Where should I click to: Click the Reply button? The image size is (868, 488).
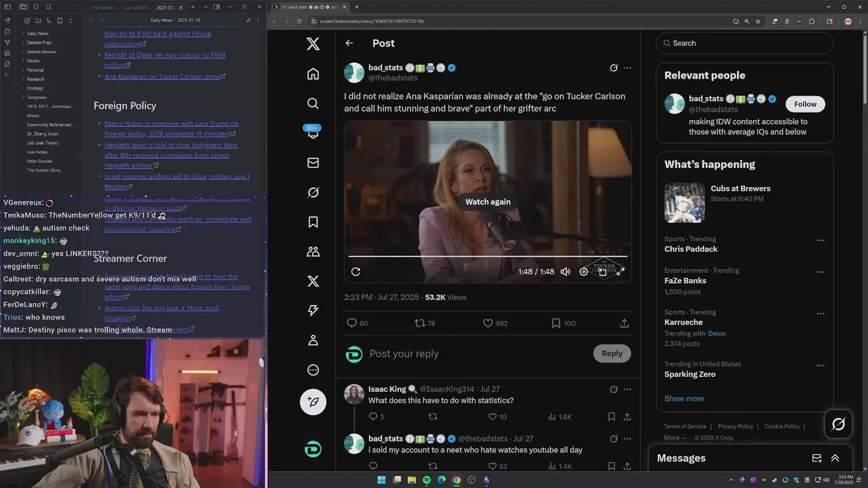click(612, 353)
